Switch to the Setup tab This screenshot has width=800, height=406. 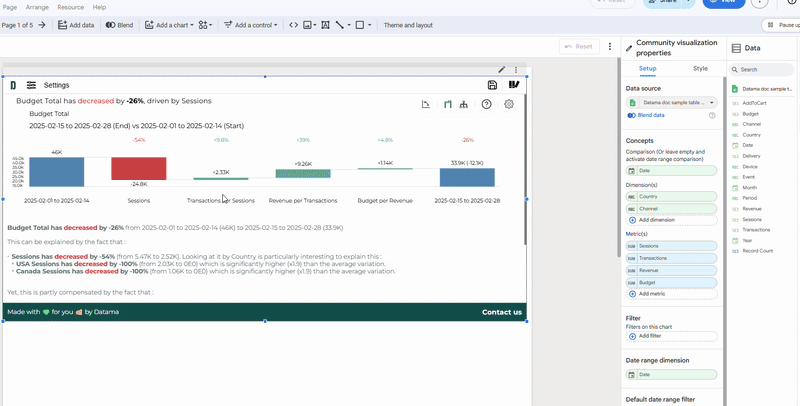point(647,68)
